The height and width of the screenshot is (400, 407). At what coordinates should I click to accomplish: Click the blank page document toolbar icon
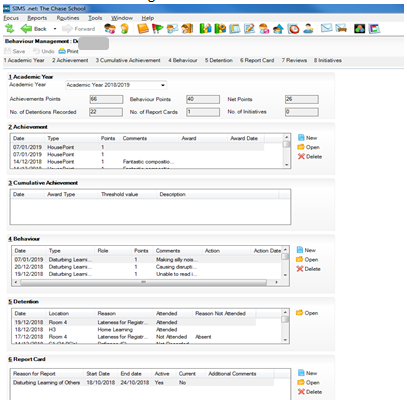(235, 29)
